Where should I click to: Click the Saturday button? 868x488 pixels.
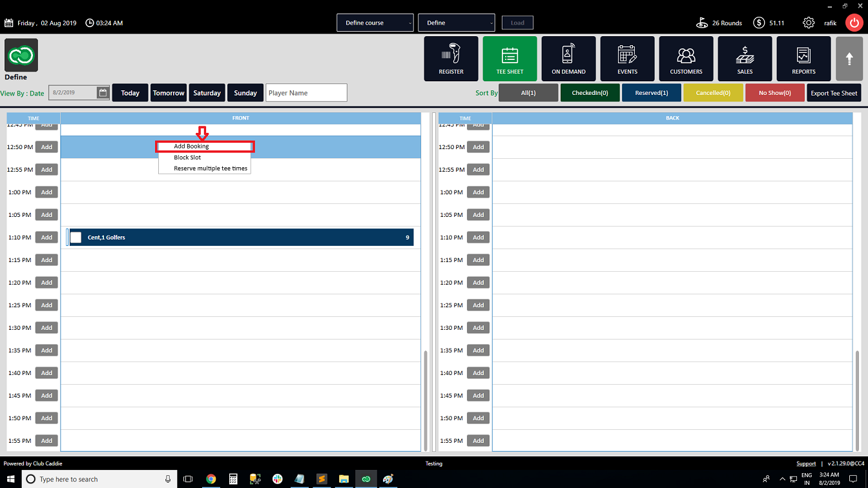207,93
